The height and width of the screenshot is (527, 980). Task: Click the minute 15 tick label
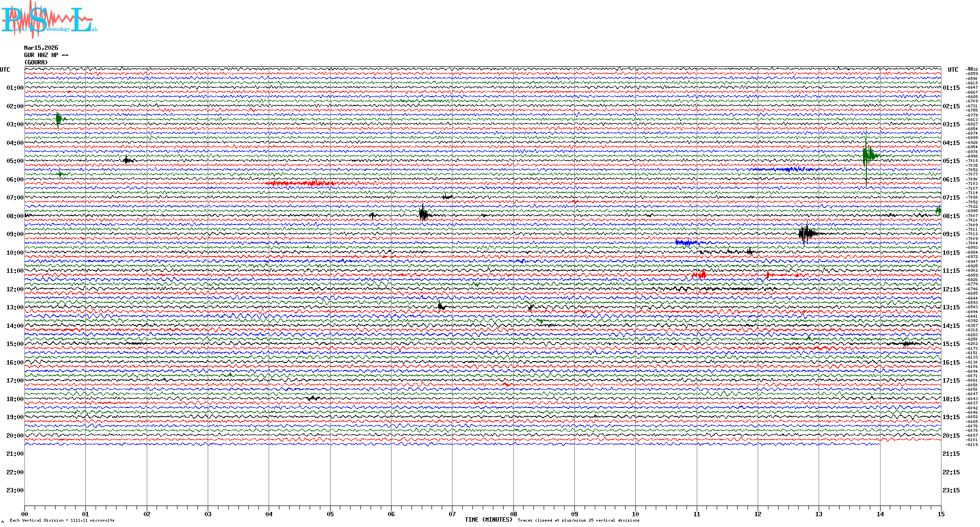[x=941, y=514]
